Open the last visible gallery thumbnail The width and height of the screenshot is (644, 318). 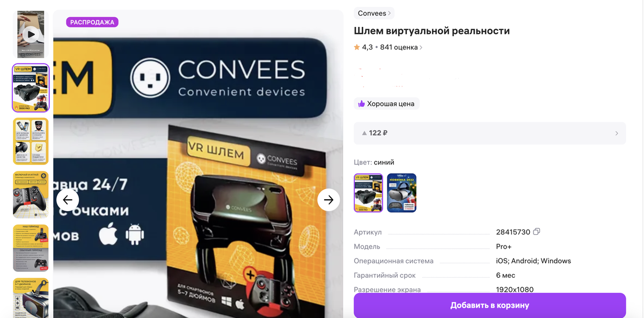pos(31,298)
